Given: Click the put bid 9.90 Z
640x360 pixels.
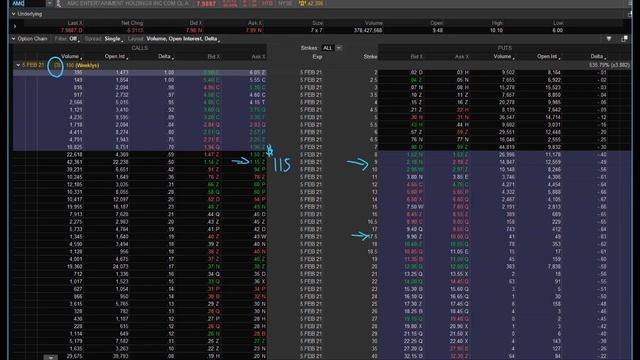Looking at the screenshot, I should click(x=415, y=237).
